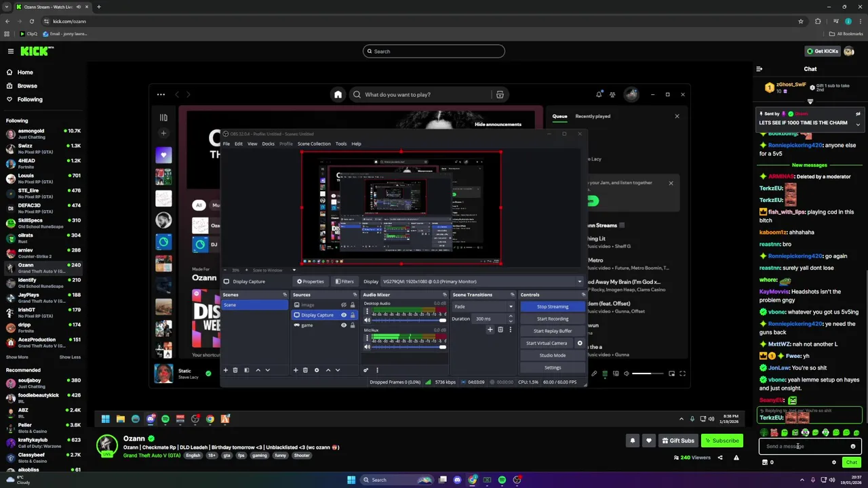Screen dimensions: 868x488
Task: Bookmark this page with the star icon
Action: click(801, 21)
